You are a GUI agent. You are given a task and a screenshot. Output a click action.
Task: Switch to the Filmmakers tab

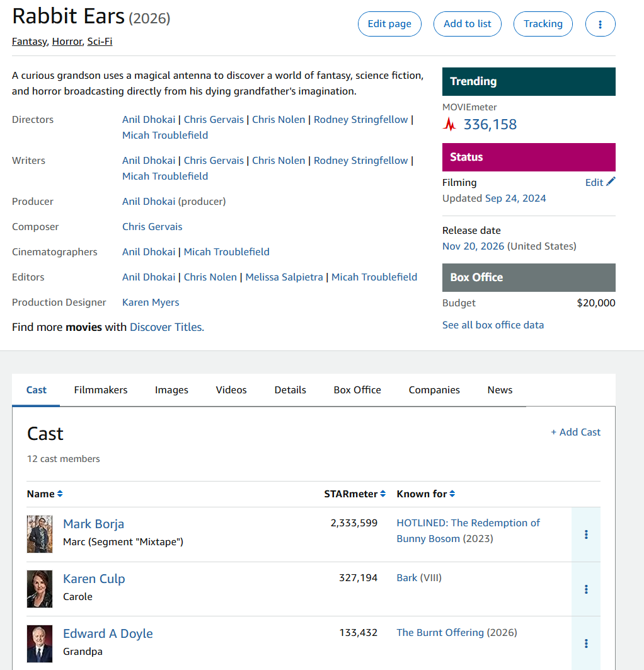point(101,390)
